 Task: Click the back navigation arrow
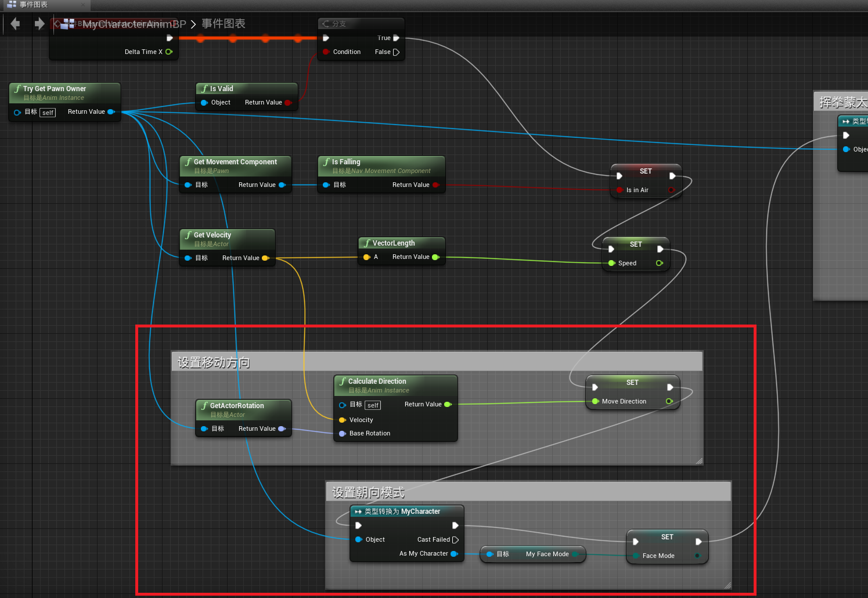click(15, 24)
